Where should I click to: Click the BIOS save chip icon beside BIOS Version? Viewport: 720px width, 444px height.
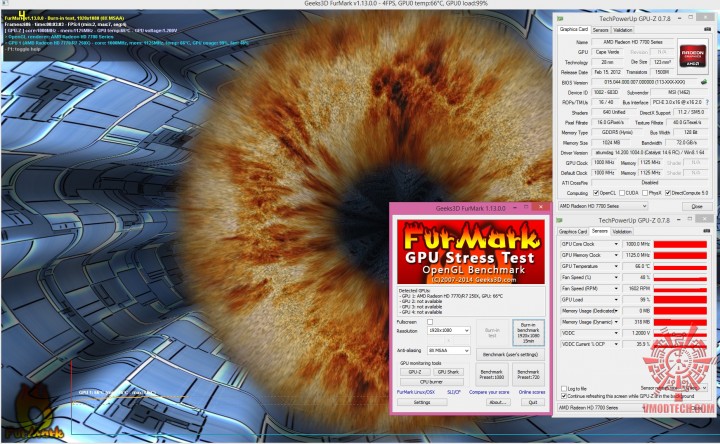pyautogui.click(x=703, y=82)
